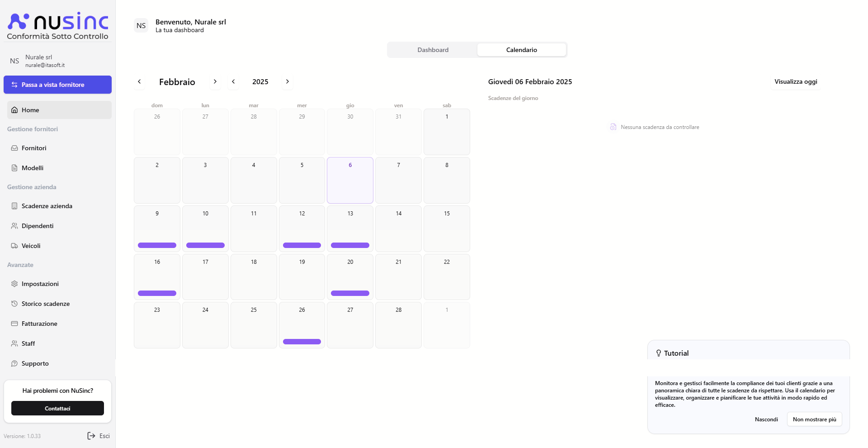Open Impostazioni via the gear icon

coord(14,284)
